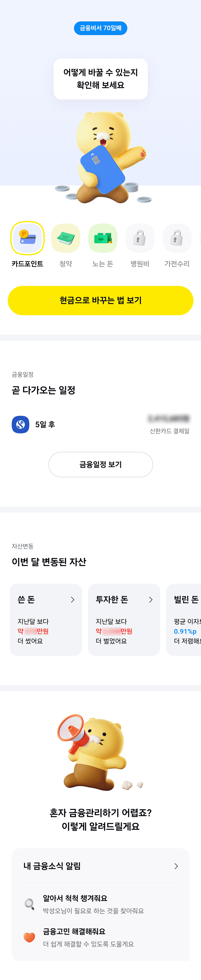Tap the locked 병원비 icon
Image resolution: width=201 pixels, height=980 pixels.
click(140, 238)
